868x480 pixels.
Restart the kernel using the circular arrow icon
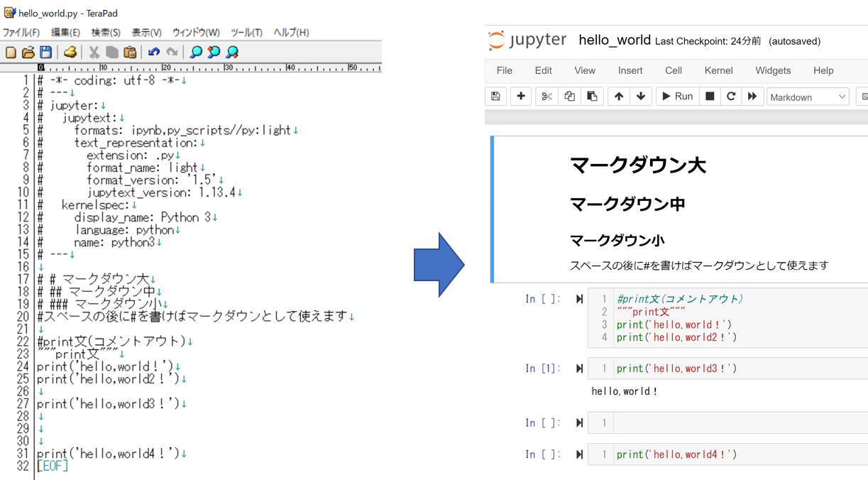tap(731, 96)
